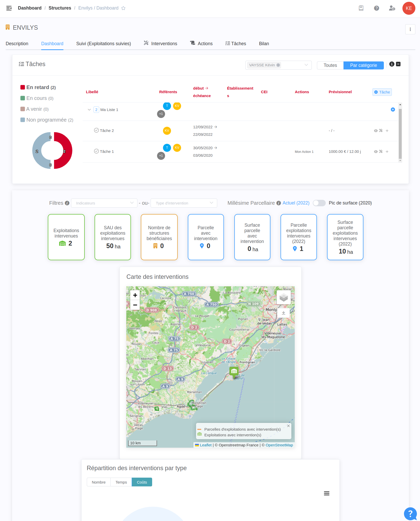Zoom in on the map with the plus control

pos(135,295)
